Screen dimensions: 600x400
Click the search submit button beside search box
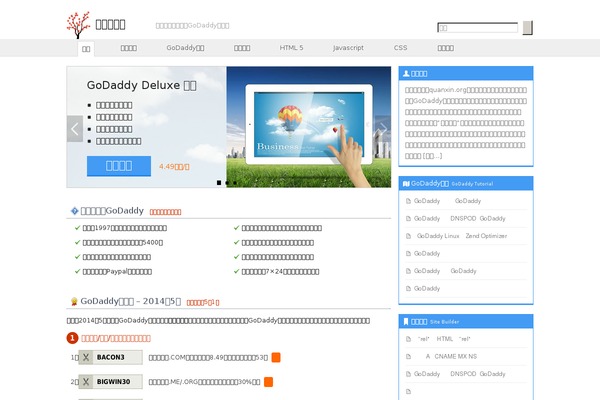[527, 28]
